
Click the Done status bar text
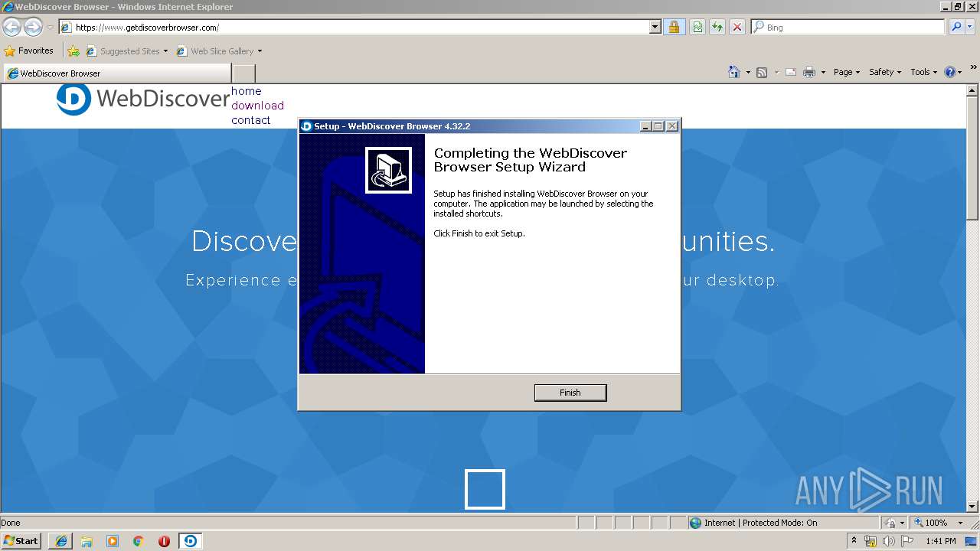(x=11, y=523)
